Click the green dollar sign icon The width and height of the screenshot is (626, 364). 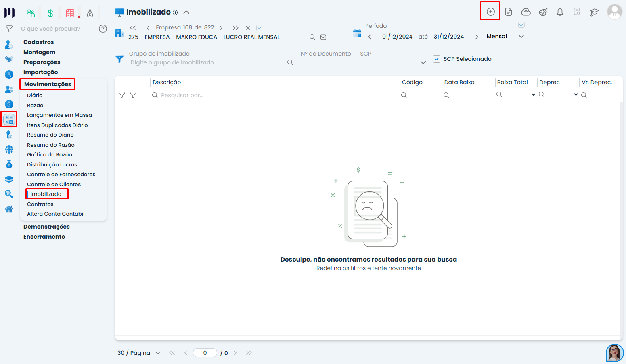[x=50, y=13]
